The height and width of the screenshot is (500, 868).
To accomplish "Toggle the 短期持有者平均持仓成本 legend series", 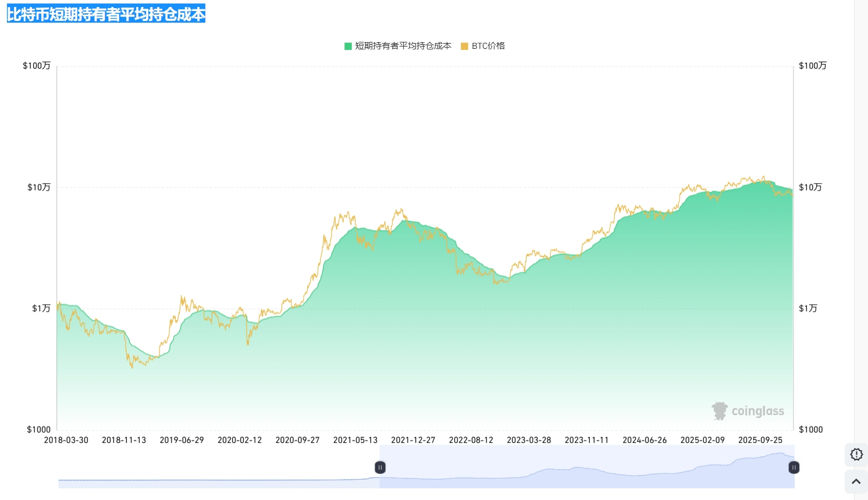I will [x=403, y=46].
